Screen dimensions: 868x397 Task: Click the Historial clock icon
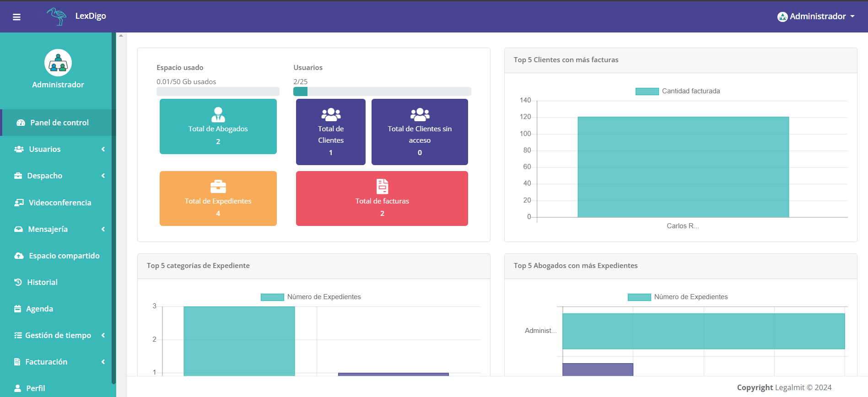point(18,282)
